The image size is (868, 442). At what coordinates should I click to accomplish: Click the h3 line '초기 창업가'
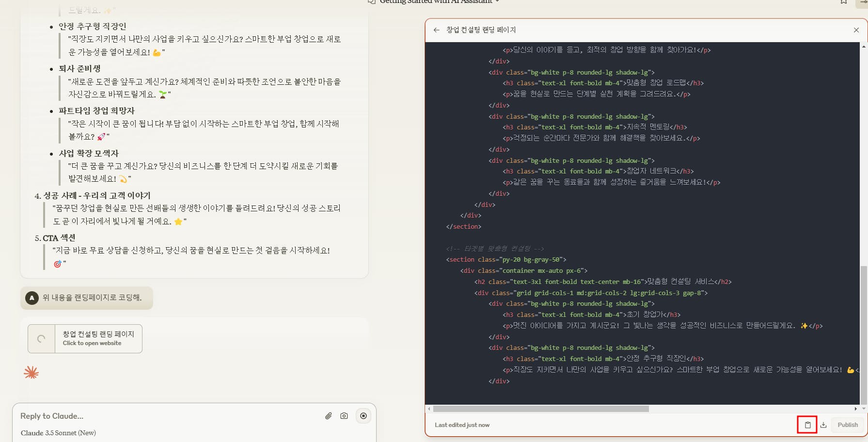click(x=591, y=315)
